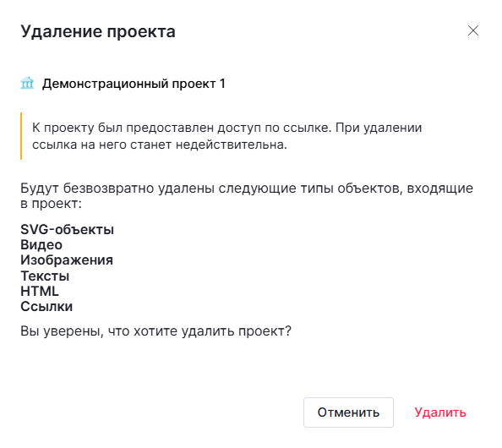Click the HTML object type entry

40,291
